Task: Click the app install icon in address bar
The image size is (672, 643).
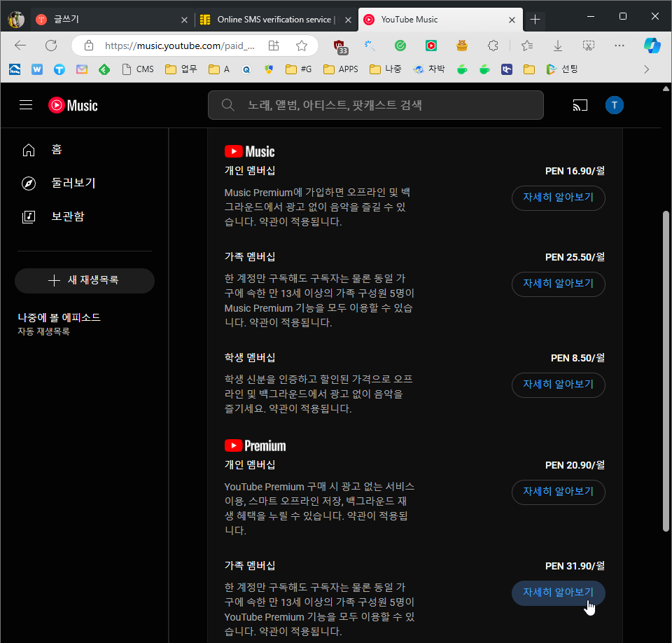Action: (x=274, y=46)
